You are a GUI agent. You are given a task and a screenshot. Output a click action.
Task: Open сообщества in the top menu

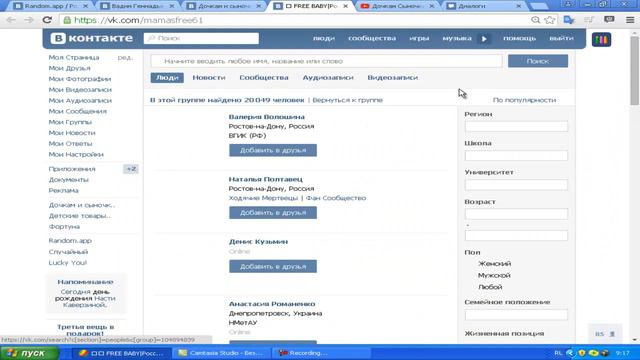(x=372, y=38)
